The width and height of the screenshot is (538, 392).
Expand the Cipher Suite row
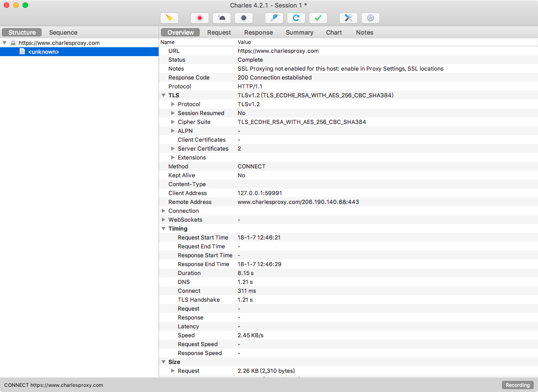click(x=173, y=122)
